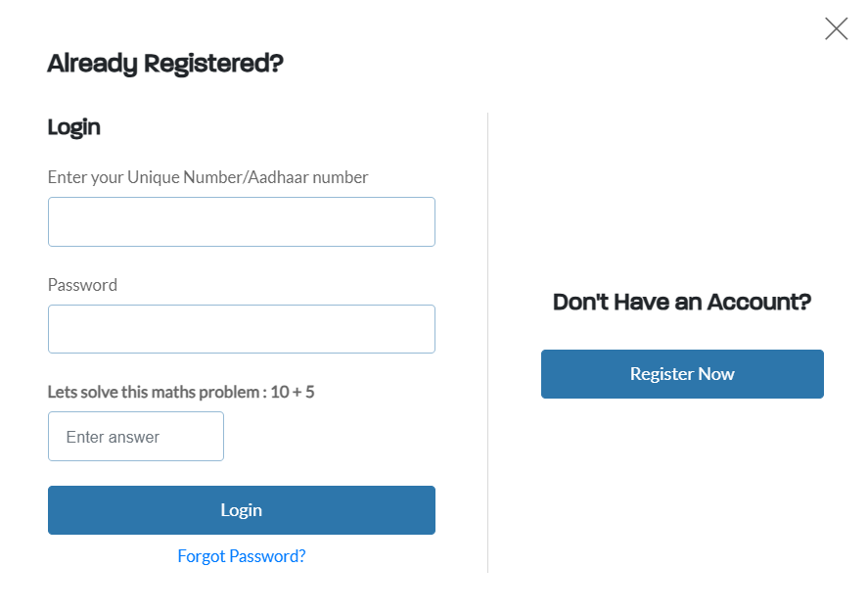Follow the password recovery link
The height and width of the screenshot is (615, 868).
241,556
